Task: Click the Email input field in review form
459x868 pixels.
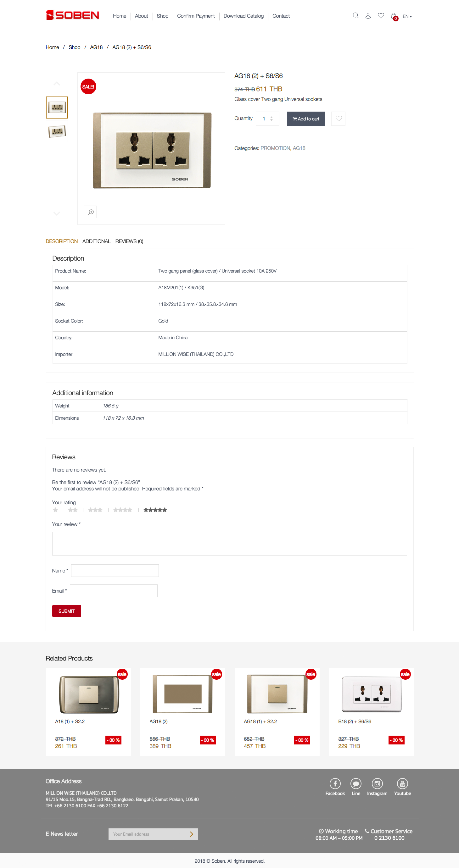Action: coord(114,591)
